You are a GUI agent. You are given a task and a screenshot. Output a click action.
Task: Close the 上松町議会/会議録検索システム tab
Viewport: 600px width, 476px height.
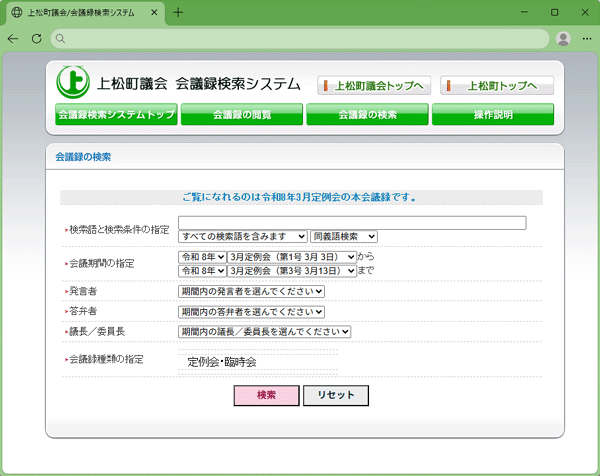pos(154,13)
